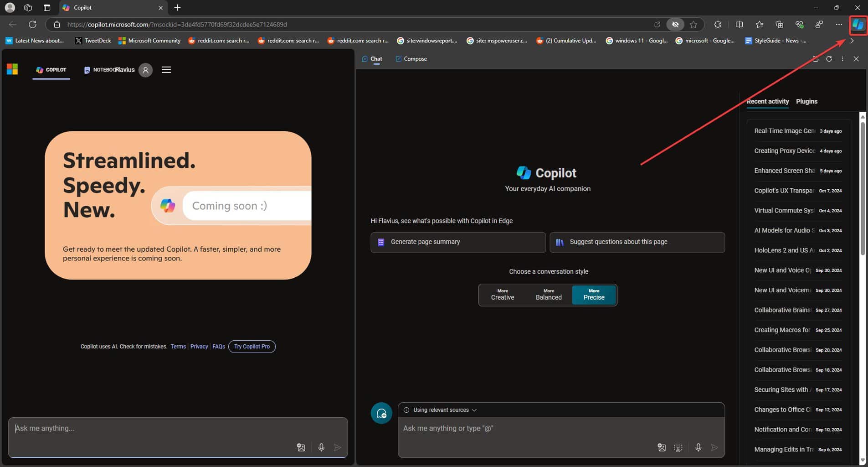This screenshot has width=868, height=467.
Task: Select More Creative conversation style
Action: [503, 295]
